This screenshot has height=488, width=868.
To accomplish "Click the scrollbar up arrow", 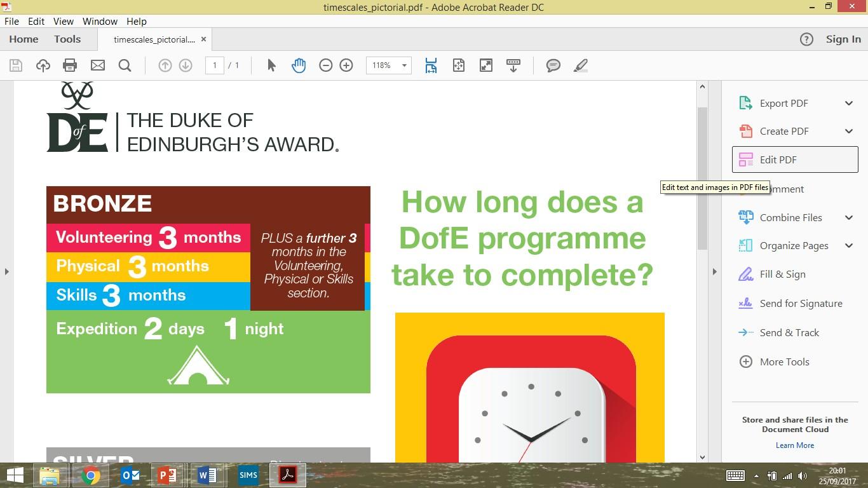I will 702,86.
